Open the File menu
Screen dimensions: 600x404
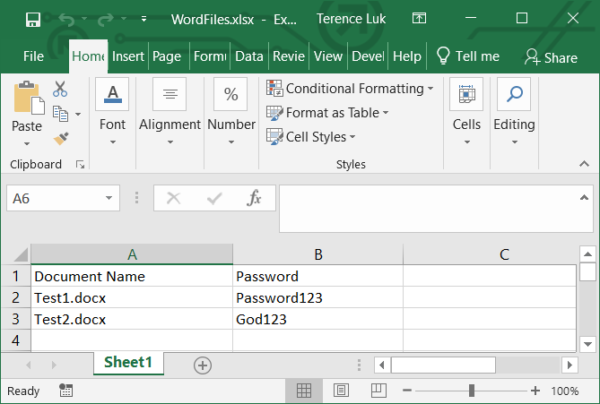[x=33, y=57]
